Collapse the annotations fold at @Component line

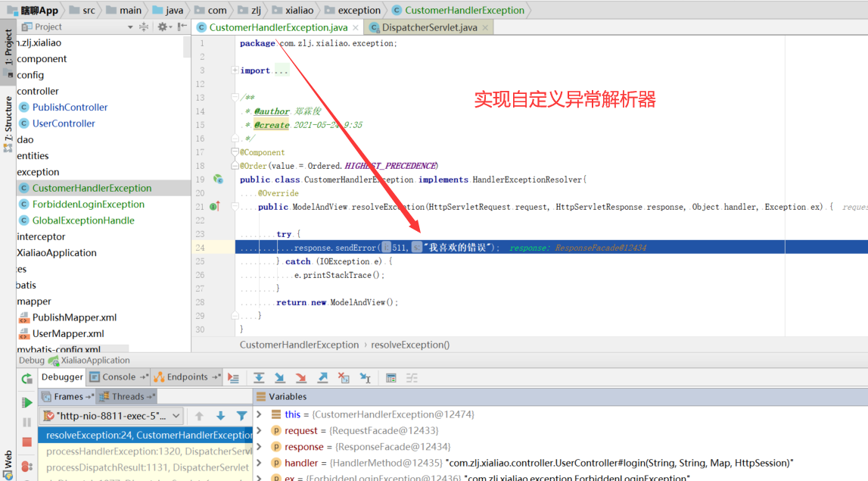click(235, 151)
